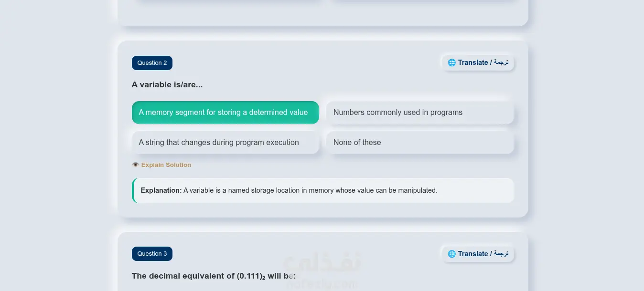The height and width of the screenshot is (291, 644).
Task: Click the decimal equivalent of (0.111)₂ question text
Action: pyautogui.click(x=214, y=276)
